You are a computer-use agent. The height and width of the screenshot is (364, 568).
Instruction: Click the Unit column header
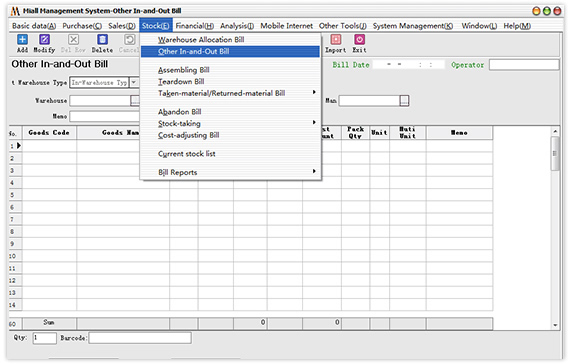[x=380, y=133]
